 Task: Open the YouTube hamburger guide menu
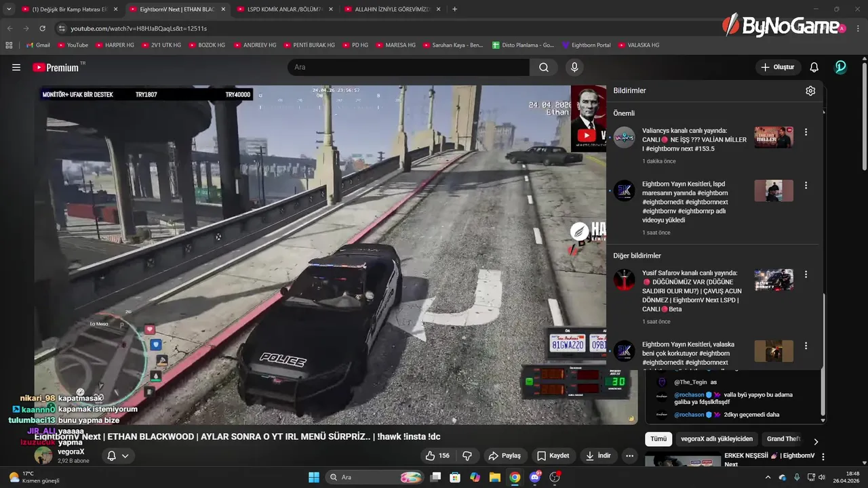(x=16, y=67)
